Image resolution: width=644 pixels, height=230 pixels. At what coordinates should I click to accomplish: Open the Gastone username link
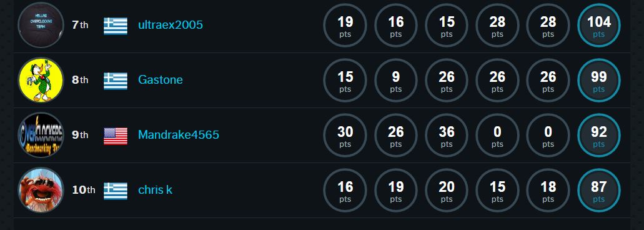coord(160,79)
